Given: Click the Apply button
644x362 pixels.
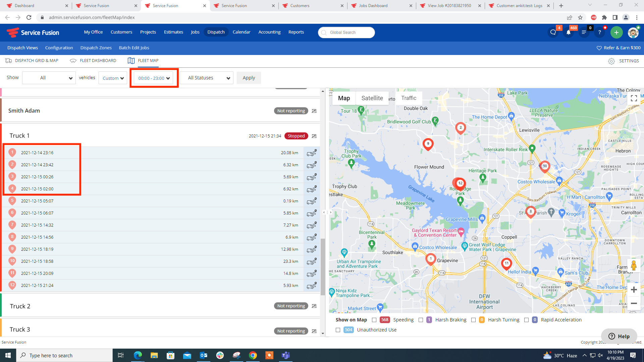Looking at the screenshot, I should pyautogui.click(x=249, y=78).
